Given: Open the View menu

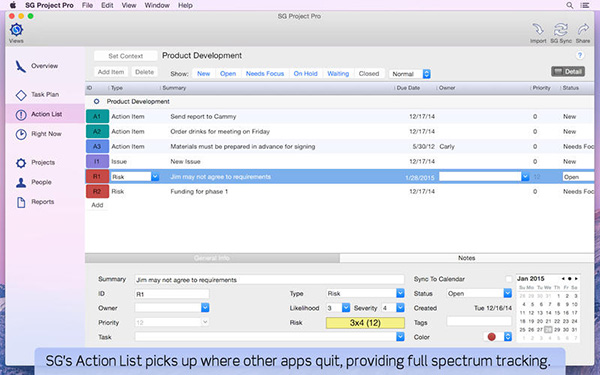Looking at the screenshot, I should [x=129, y=5].
